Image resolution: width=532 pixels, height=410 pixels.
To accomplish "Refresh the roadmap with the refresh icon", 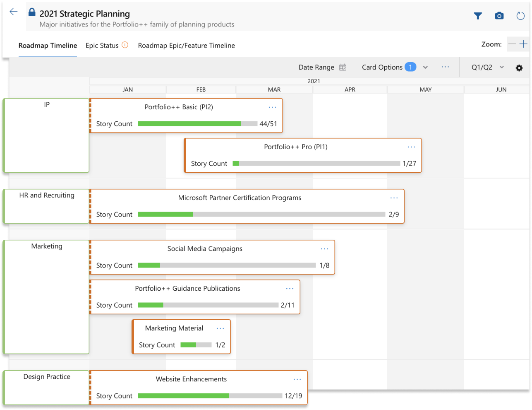I will pos(520,15).
